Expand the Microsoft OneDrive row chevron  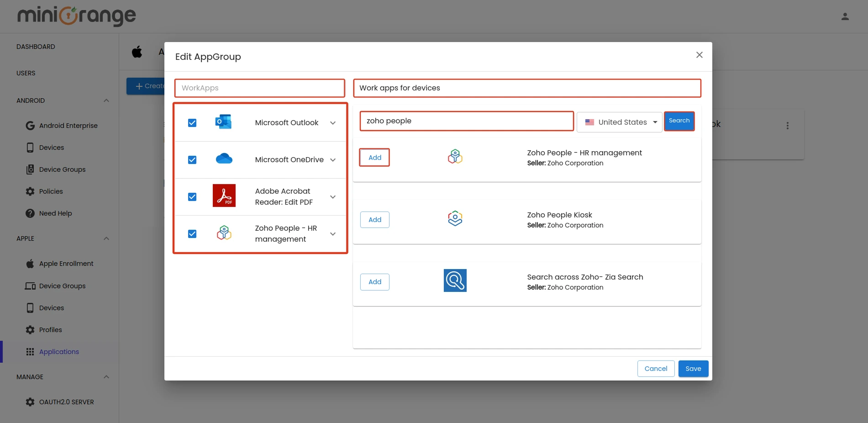332,160
